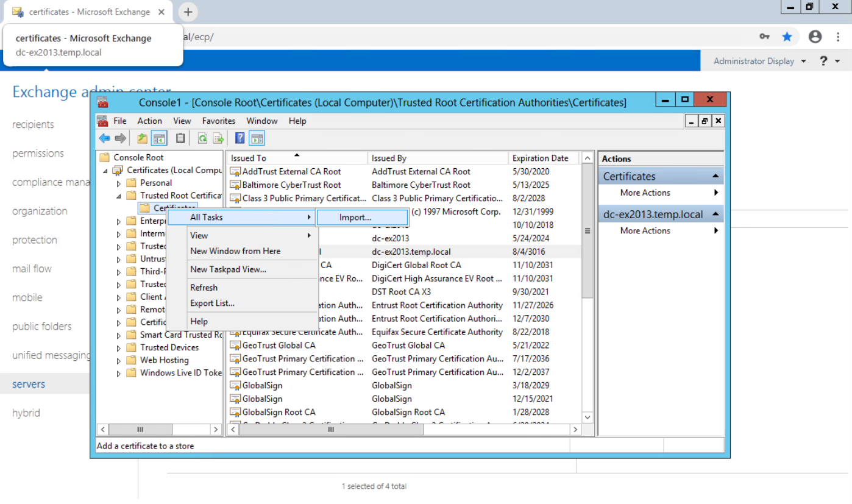Click the Up One Level folder icon

click(142, 138)
